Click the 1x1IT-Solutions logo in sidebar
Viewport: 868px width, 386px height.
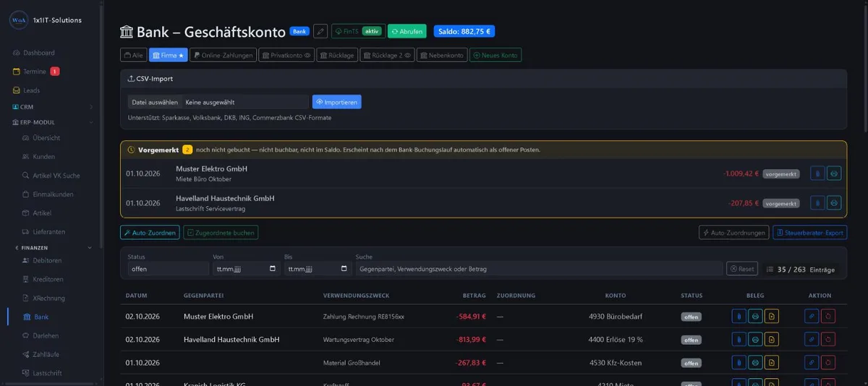pos(19,20)
